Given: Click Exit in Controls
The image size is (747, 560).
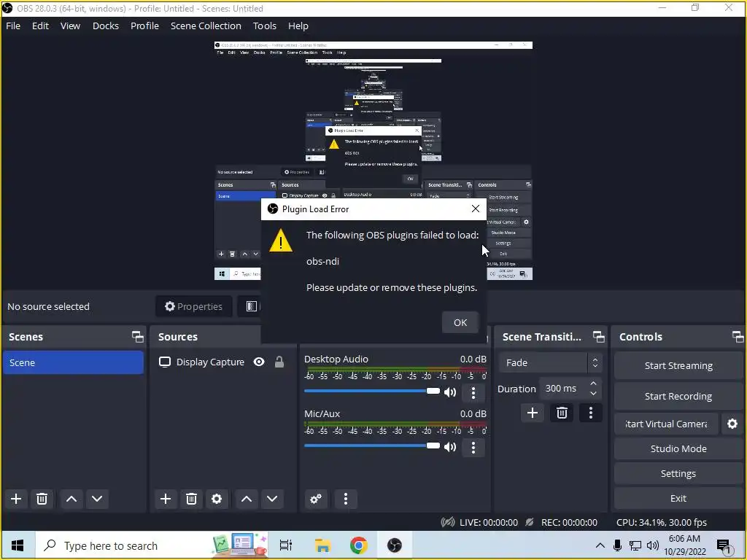Looking at the screenshot, I should (678, 498).
